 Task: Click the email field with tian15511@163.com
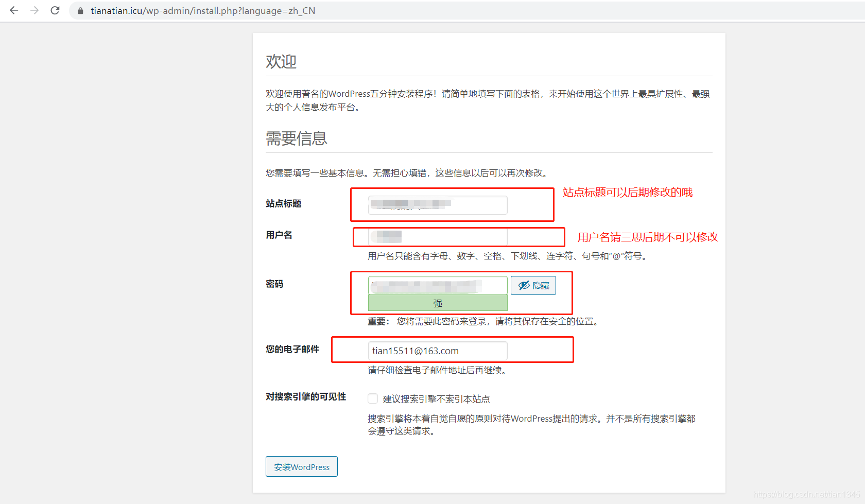pos(438,351)
